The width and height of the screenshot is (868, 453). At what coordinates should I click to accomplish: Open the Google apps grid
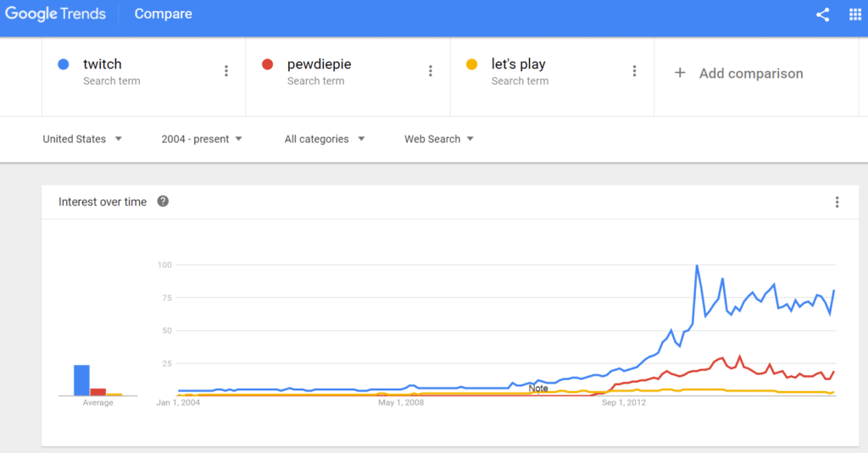coord(854,14)
